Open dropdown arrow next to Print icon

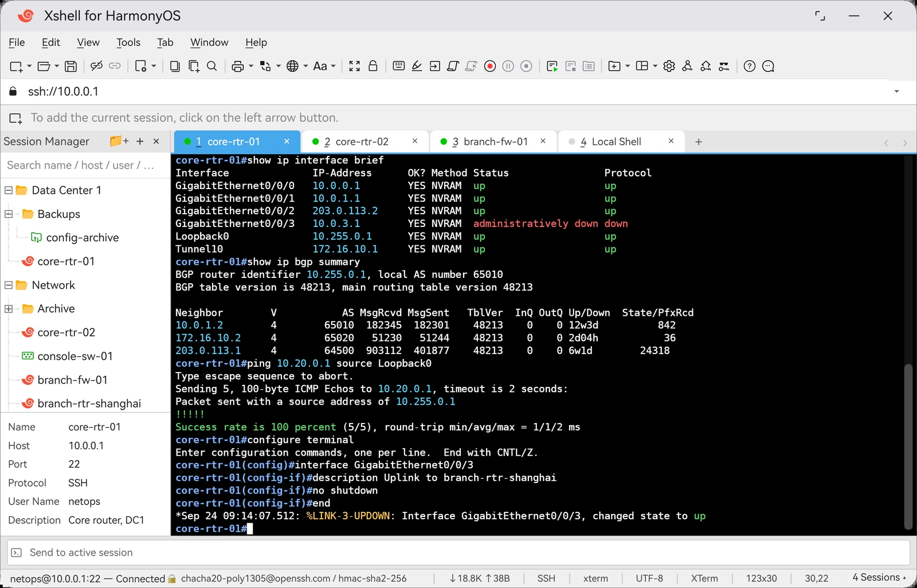(x=250, y=66)
